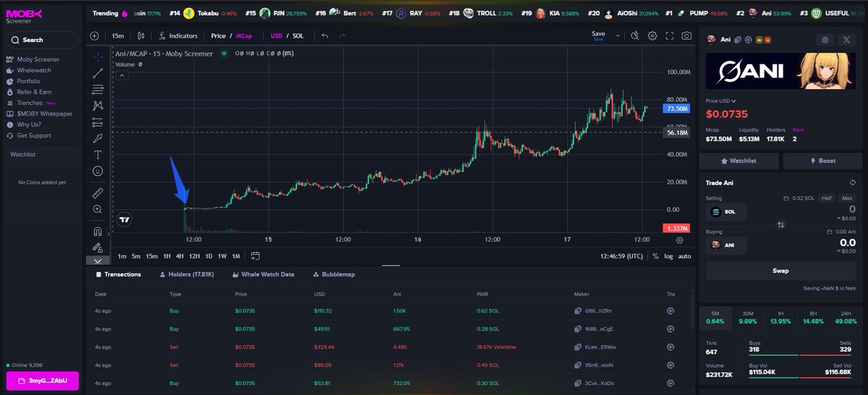The image size is (868, 395).
Task: Toggle log scale on chart
Action: pos(668,256)
